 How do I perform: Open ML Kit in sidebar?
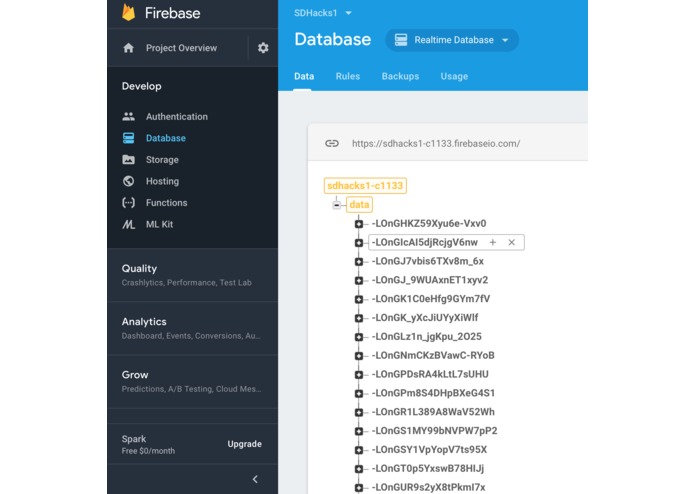click(x=160, y=224)
